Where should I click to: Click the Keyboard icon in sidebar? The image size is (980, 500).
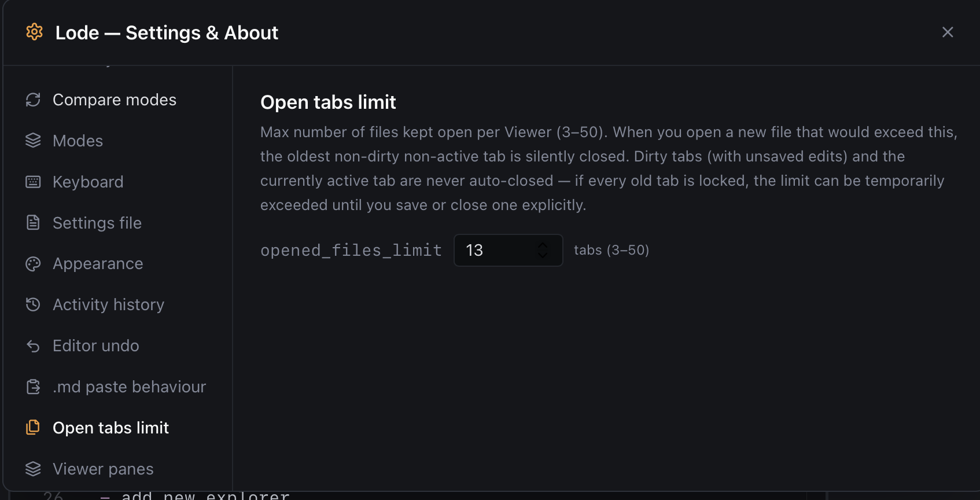pyautogui.click(x=33, y=182)
